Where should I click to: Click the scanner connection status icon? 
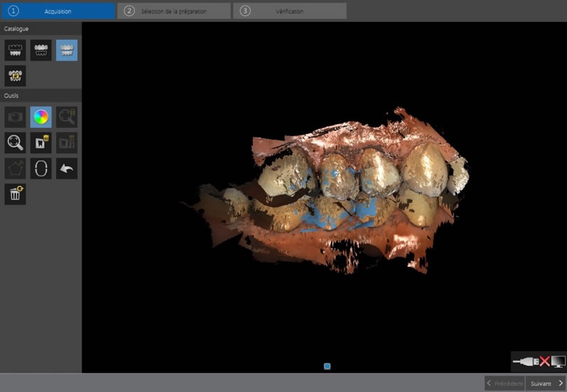pos(538,361)
